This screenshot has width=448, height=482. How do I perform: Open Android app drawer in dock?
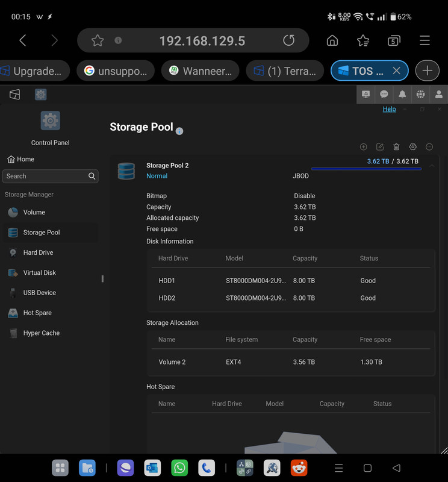coord(60,468)
